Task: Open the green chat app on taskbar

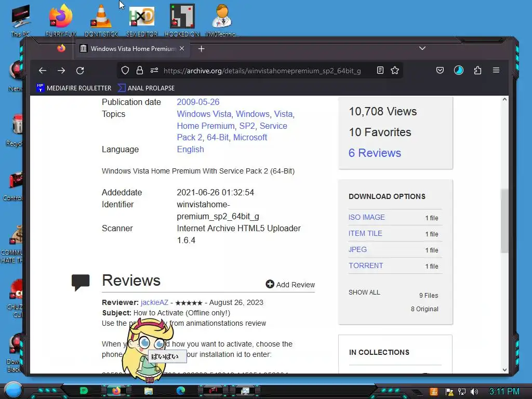Action: click(x=84, y=391)
